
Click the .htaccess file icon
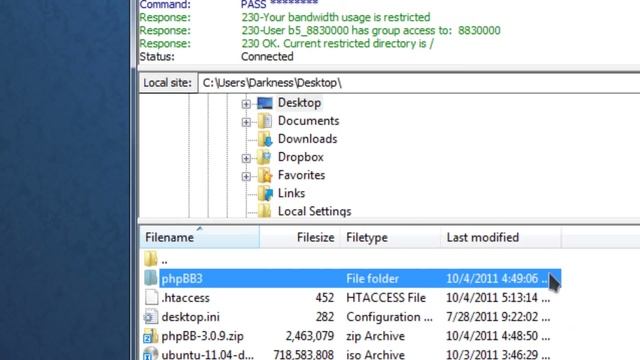pyautogui.click(x=151, y=297)
